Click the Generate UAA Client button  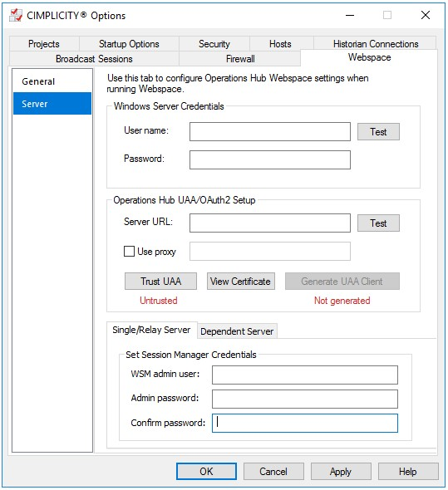(x=342, y=282)
